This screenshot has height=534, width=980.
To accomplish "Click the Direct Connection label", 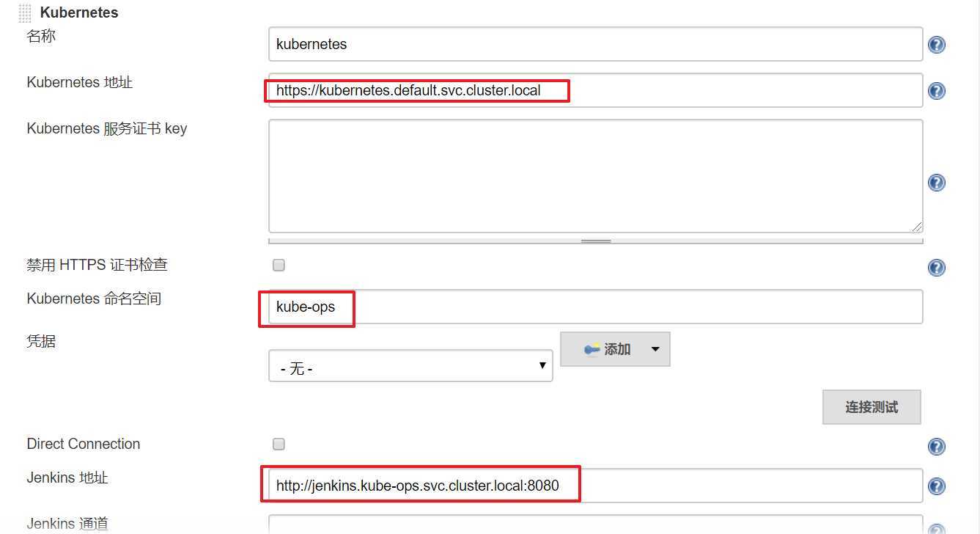I will click(84, 444).
